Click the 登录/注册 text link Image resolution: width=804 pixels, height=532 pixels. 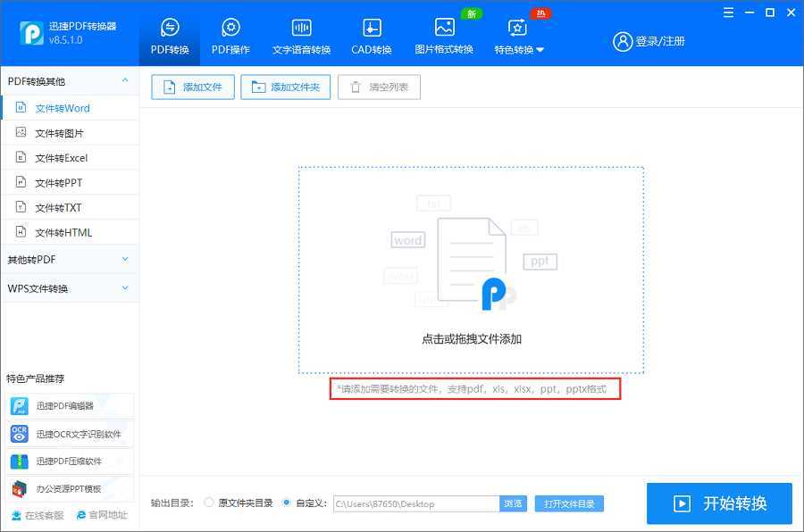[660, 41]
